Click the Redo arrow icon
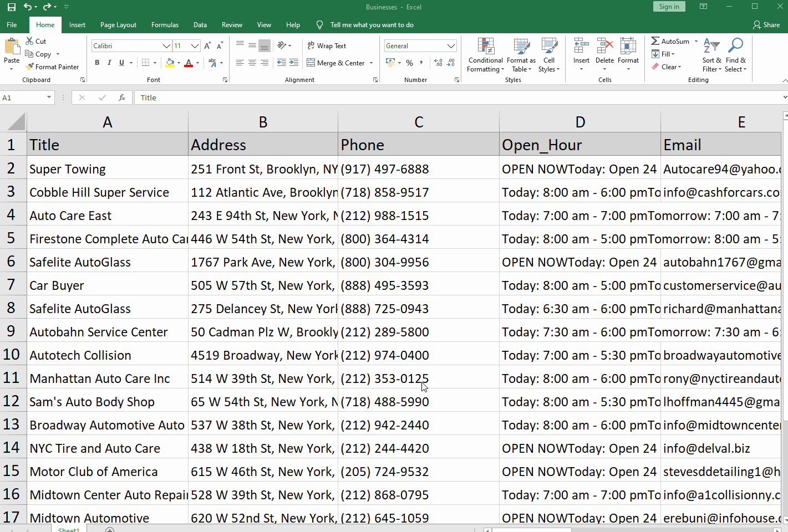The image size is (788, 532). [47, 7]
